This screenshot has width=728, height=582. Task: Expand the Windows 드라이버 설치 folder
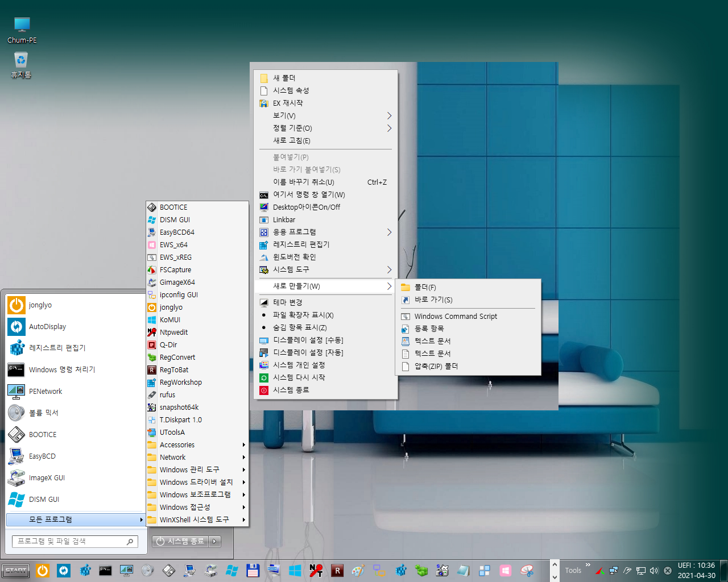pyautogui.click(x=197, y=483)
